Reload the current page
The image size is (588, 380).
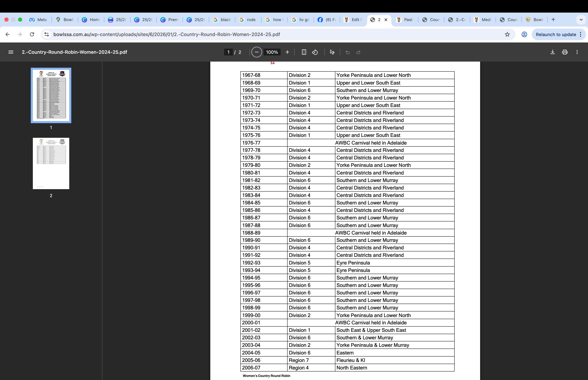(x=32, y=34)
